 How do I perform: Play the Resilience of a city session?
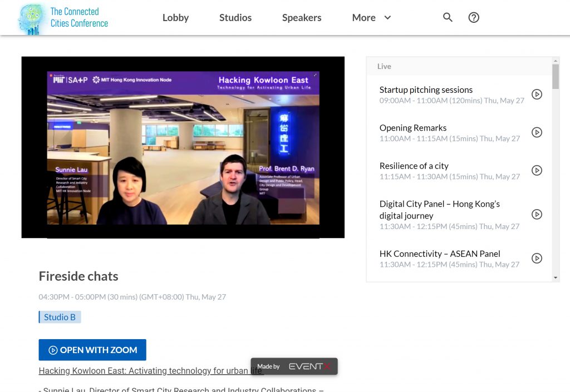coord(537,171)
